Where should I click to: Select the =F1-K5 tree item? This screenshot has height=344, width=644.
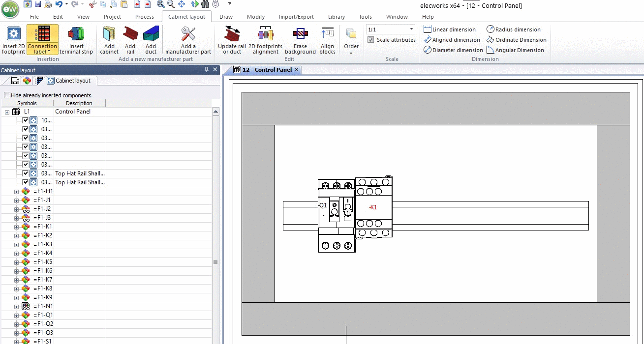pos(43,262)
